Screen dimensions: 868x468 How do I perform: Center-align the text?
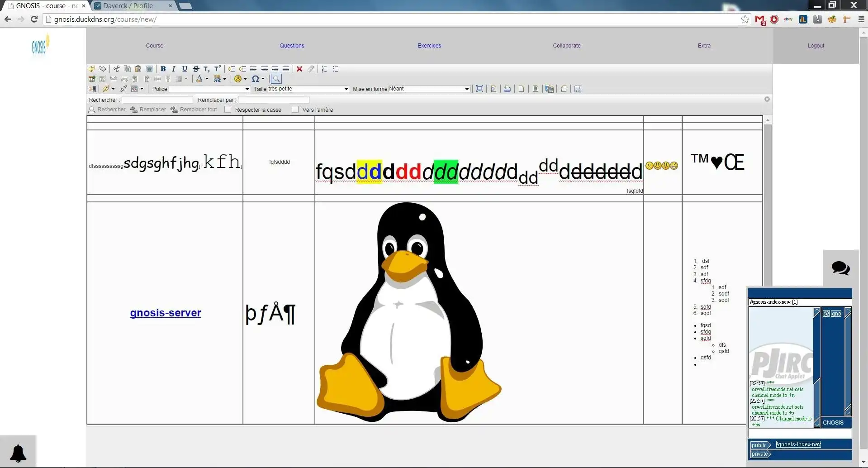point(264,69)
